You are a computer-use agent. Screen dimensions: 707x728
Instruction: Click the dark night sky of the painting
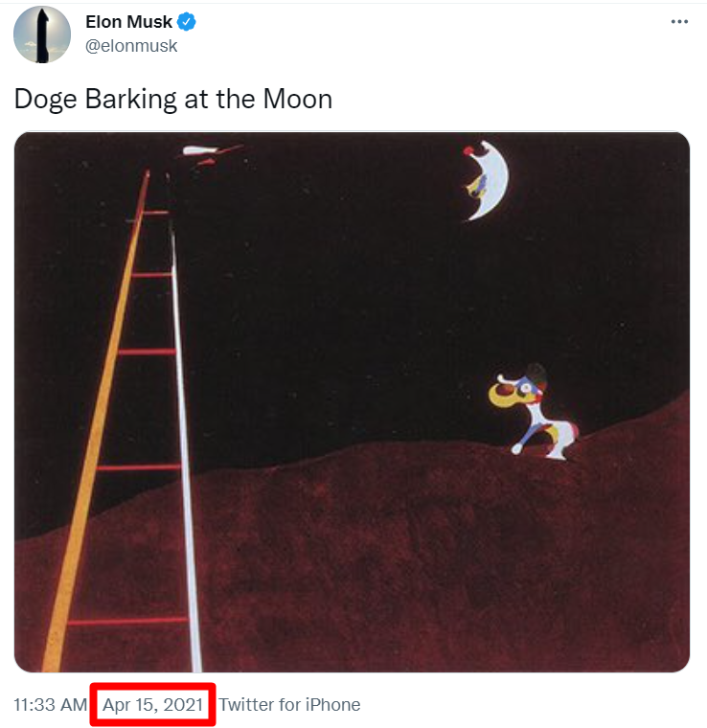348,279
